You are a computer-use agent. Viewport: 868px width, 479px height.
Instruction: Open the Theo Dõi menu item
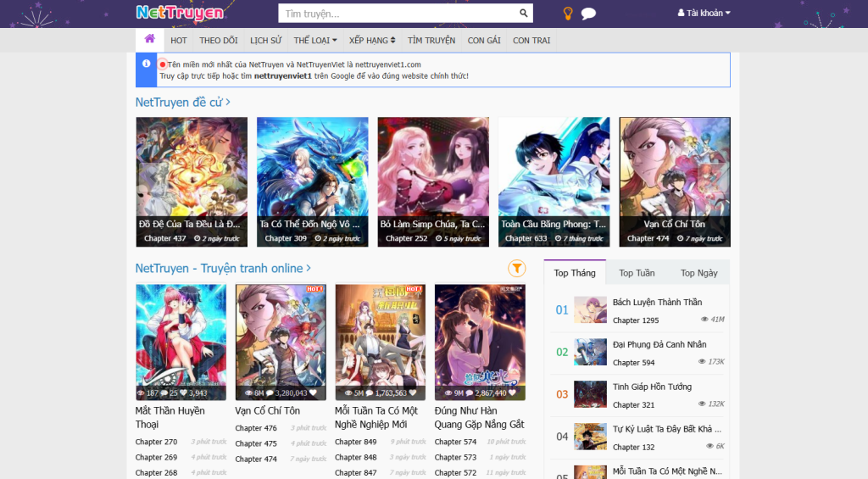[x=218, y=40]
